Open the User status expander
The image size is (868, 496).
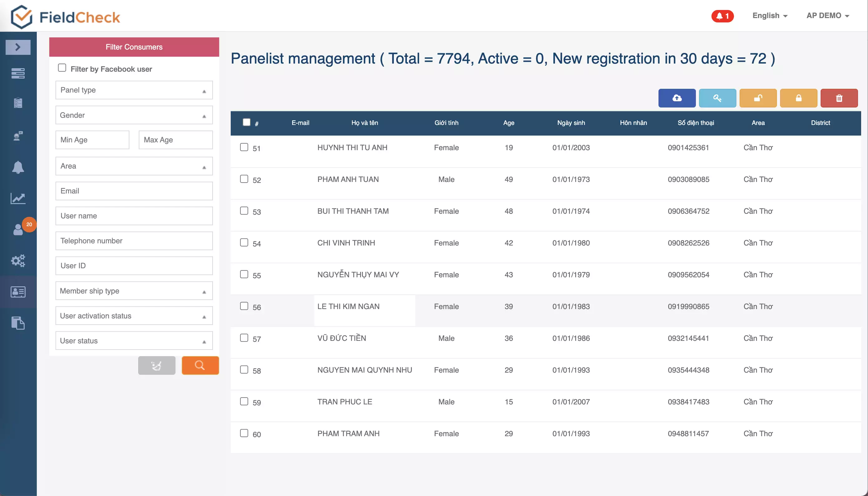click(x=133, y=340)
